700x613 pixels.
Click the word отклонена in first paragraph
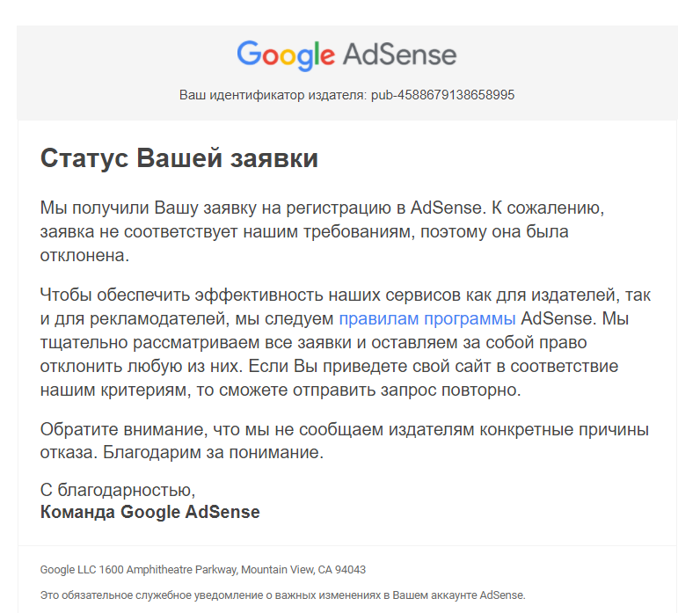tap(84, 256)
